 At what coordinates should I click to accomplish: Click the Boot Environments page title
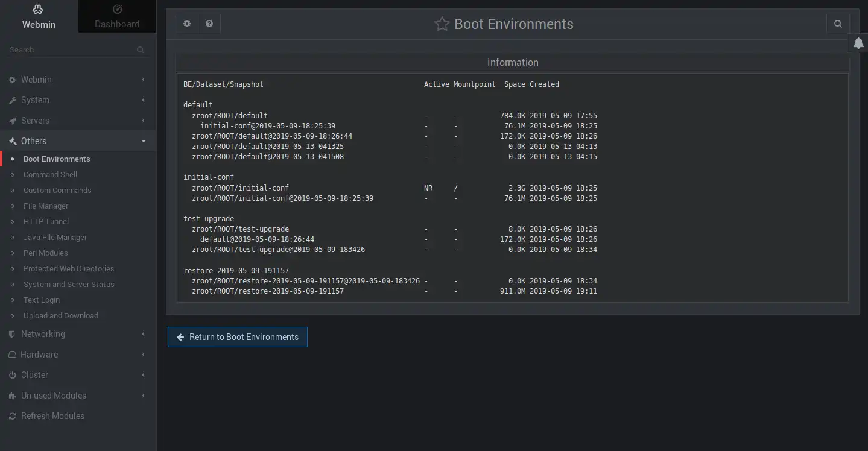514,24
